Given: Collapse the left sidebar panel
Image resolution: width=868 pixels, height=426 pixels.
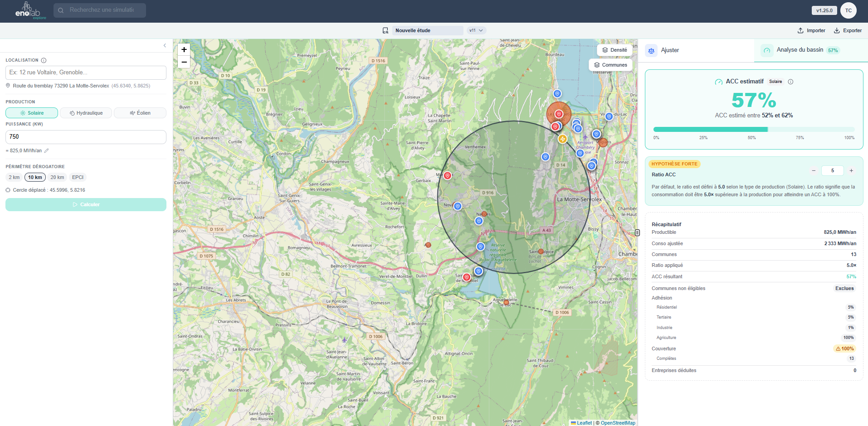Looking at the screenshot, I should coord(165,45).
